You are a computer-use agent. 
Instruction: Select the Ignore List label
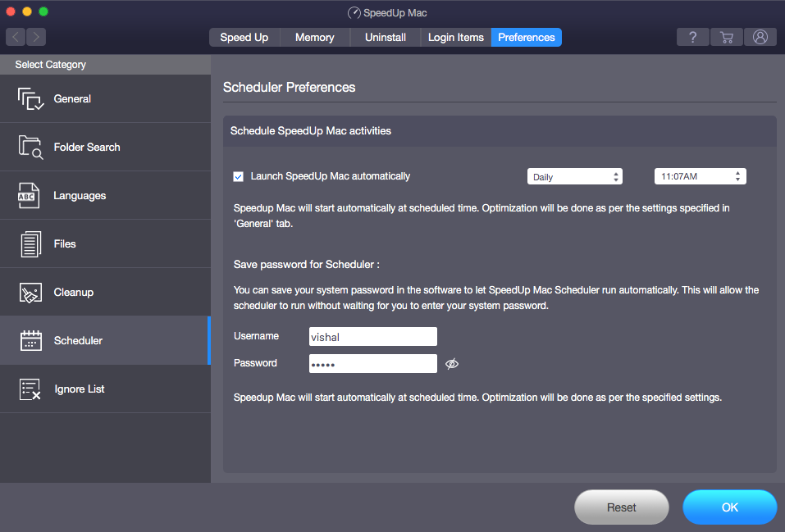(x=79, y=389)
